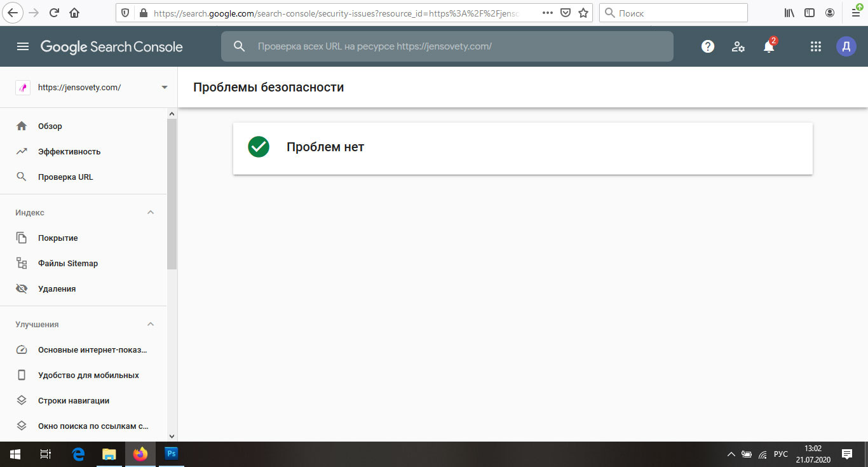Click the pages icon beside Покрытие
Screen dimensions: 868x467
point(22,238)
